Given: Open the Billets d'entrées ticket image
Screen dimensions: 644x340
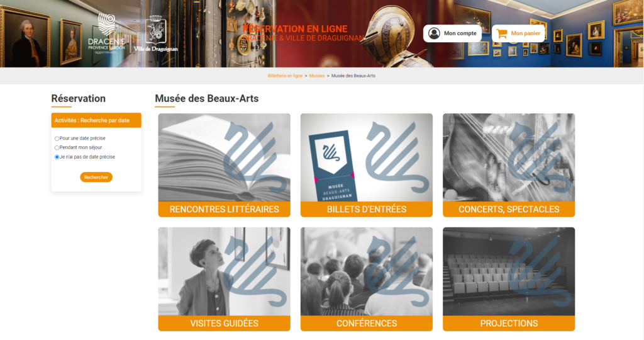Looking at the screenshot, I should click(367, 157).
